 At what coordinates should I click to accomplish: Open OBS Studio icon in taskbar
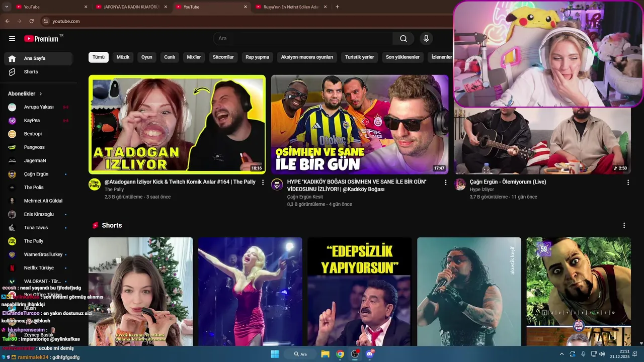pyautogui.click(x=355, y=354)
